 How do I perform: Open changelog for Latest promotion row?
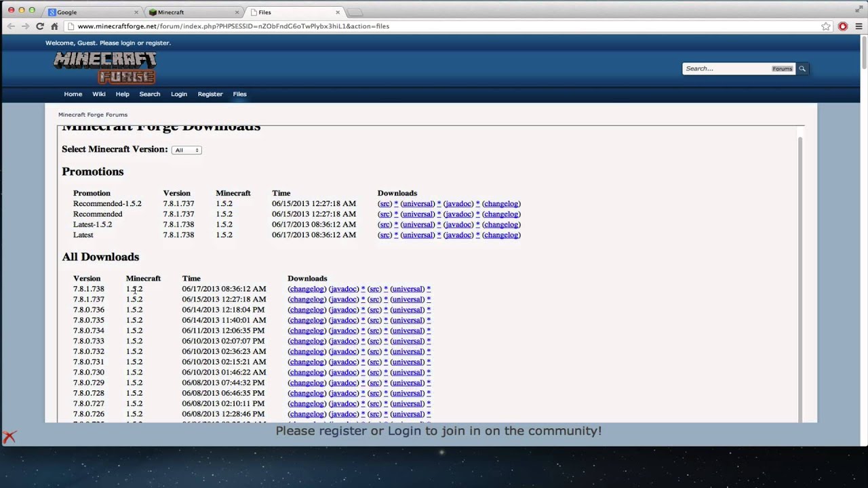click(x=501, y=235)
